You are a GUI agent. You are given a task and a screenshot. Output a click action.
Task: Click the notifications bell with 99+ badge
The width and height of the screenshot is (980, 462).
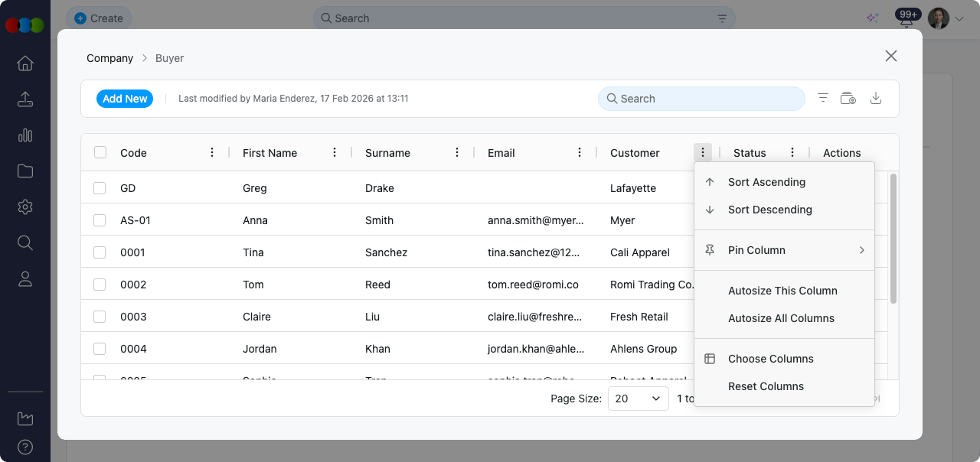906,20
